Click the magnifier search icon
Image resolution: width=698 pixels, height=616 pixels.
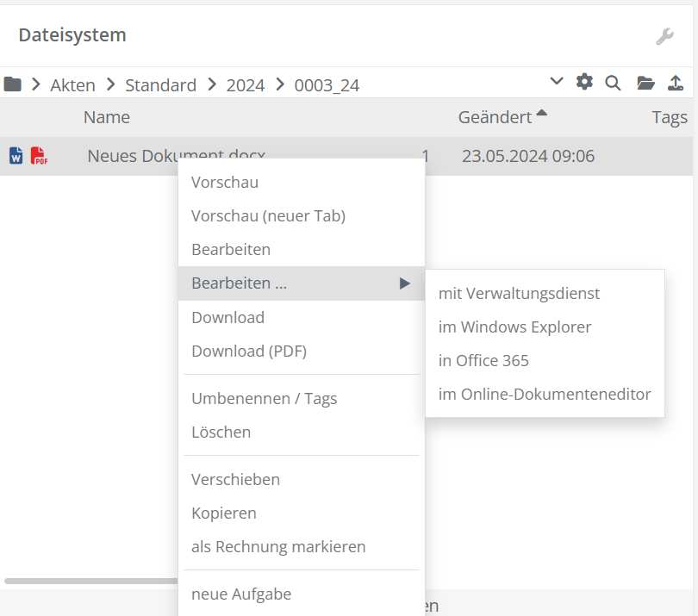pos(613,83)
